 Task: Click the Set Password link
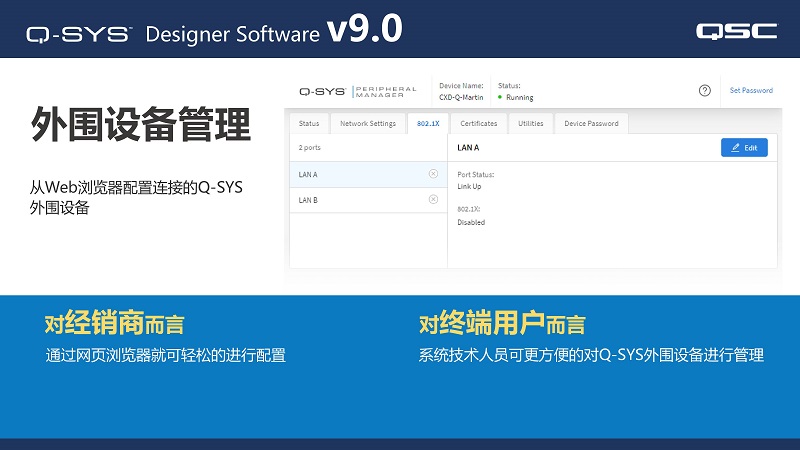coord(751,90)
